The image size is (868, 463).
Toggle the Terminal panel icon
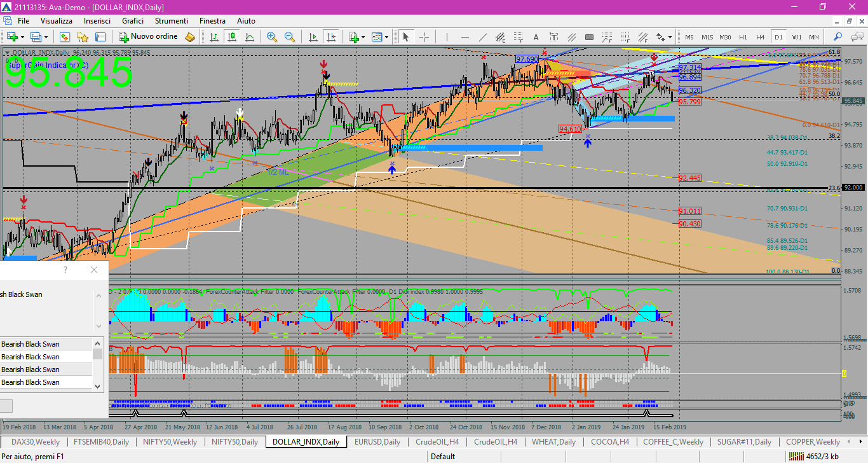[x=100, y=37]
